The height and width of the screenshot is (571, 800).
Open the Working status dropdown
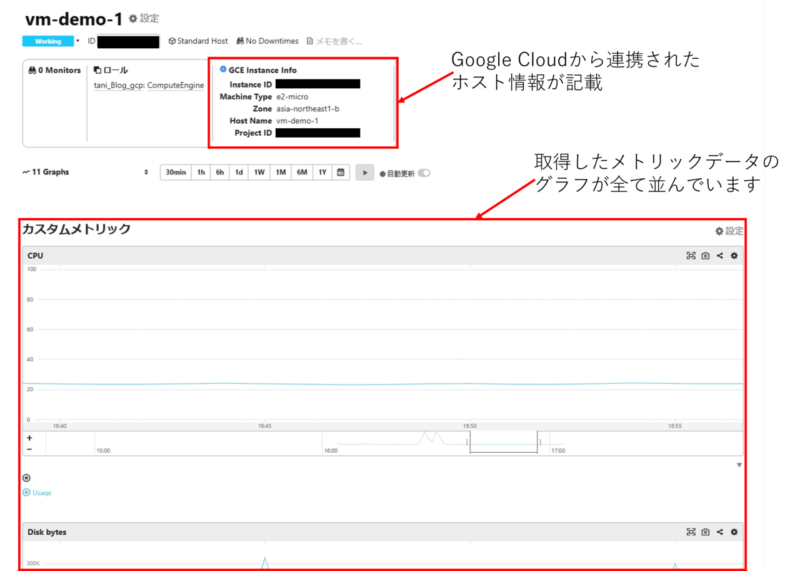click(77, 41)
